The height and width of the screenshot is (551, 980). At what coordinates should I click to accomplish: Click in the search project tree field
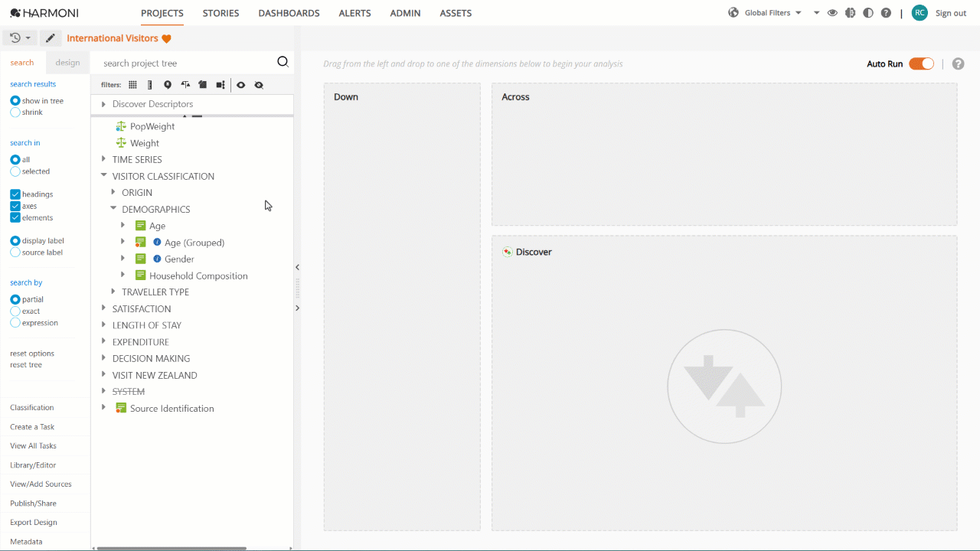click(x=184, y=64)
